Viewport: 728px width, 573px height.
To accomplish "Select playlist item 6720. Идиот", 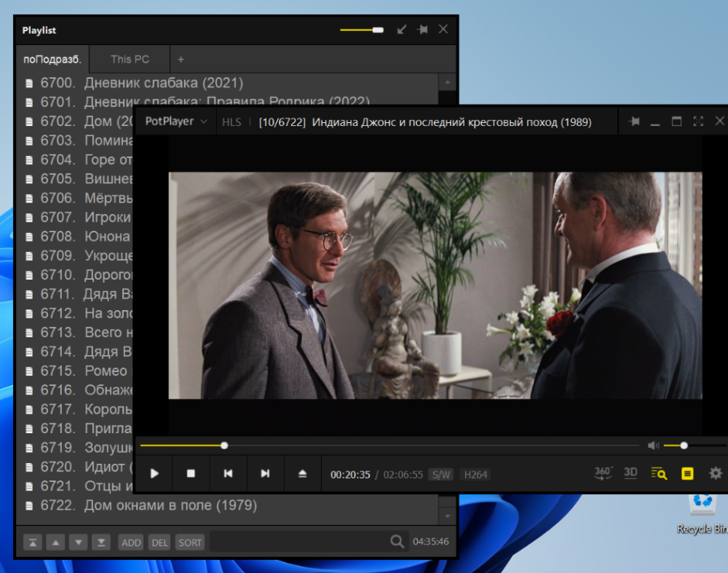I will pyautogui.click(x=78, y=467).
